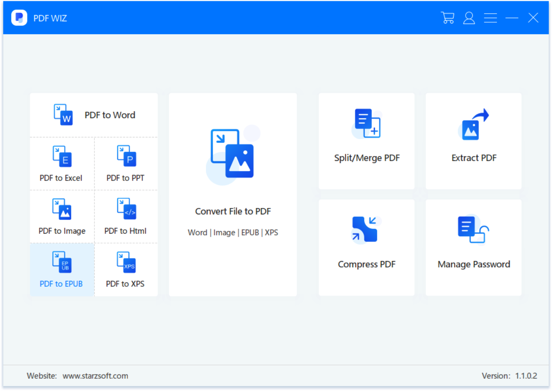
Task: Click the Word | Image | EPUB | XPS subtitle
Action: click(x=233, y=233)
